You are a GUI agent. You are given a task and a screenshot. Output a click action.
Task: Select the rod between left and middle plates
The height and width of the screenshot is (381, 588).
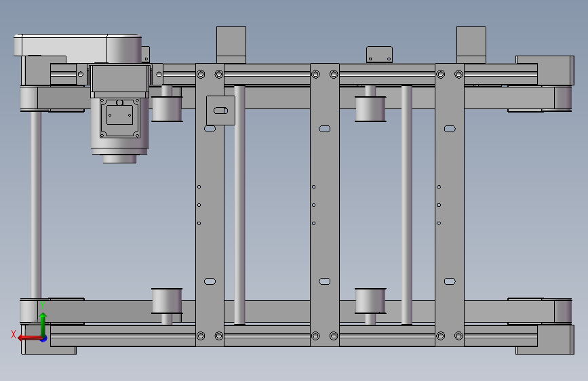pos(239,205)
